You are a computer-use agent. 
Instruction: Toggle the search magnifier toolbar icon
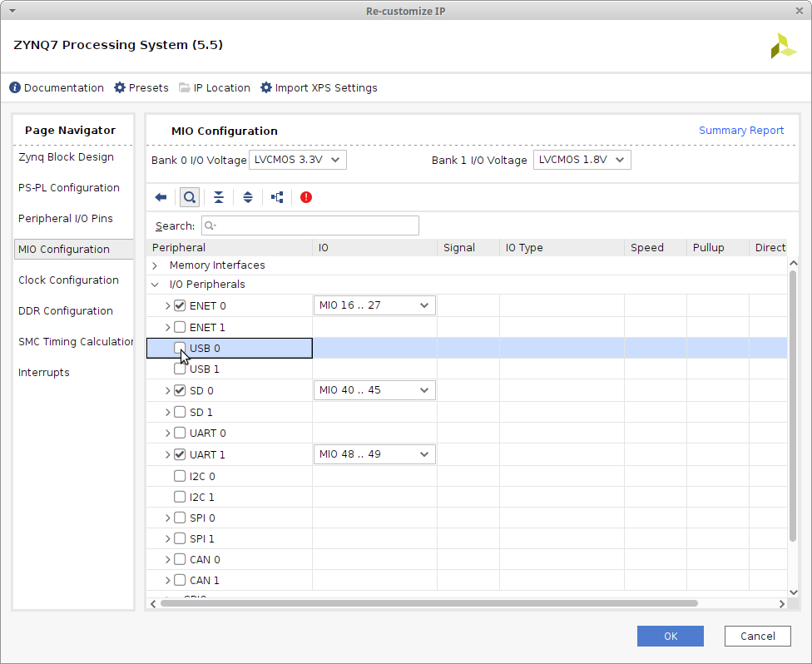click(x=190, y=197)
